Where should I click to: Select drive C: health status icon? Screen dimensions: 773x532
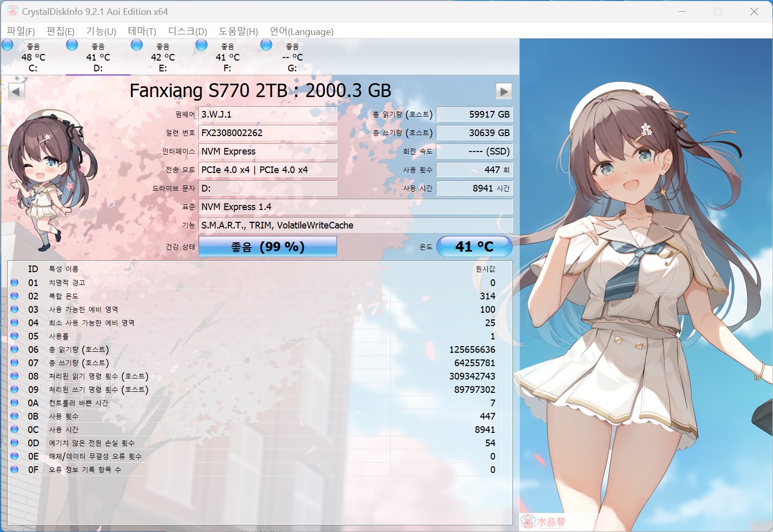click(7, 45)
